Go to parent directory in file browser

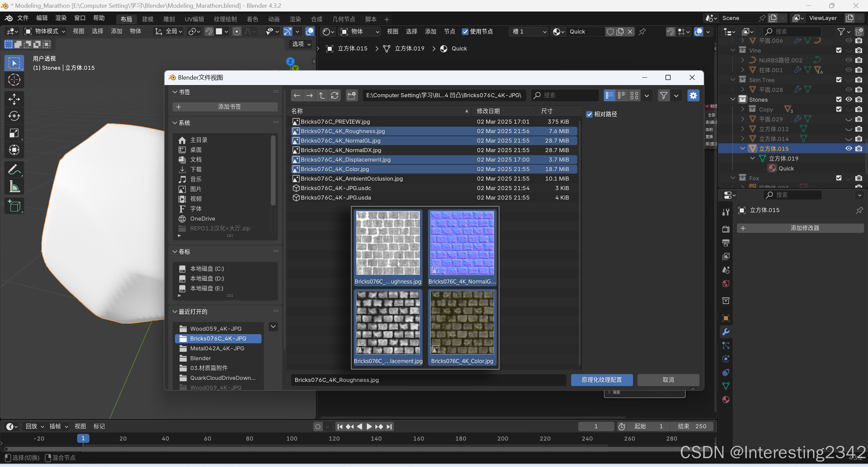[322, 96]
